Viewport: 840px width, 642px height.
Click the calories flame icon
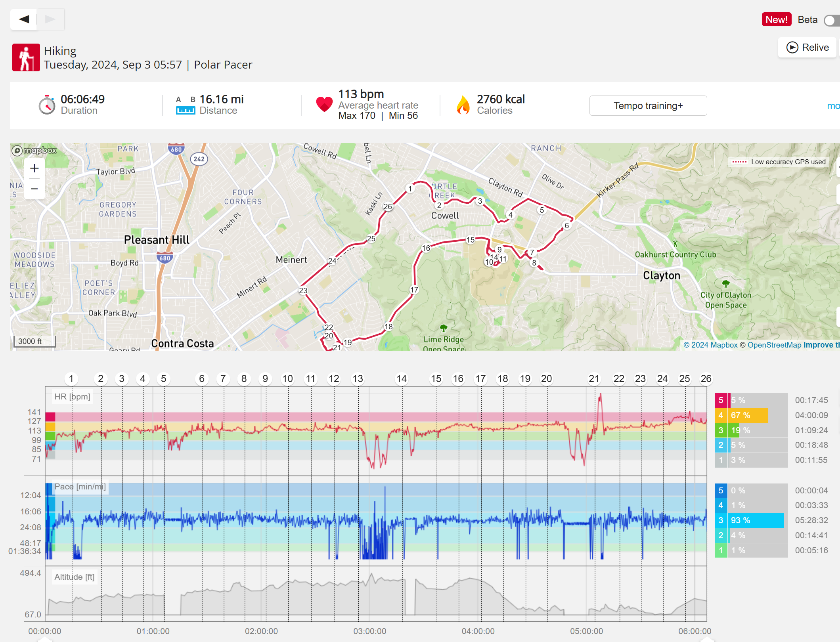point(463,105)
